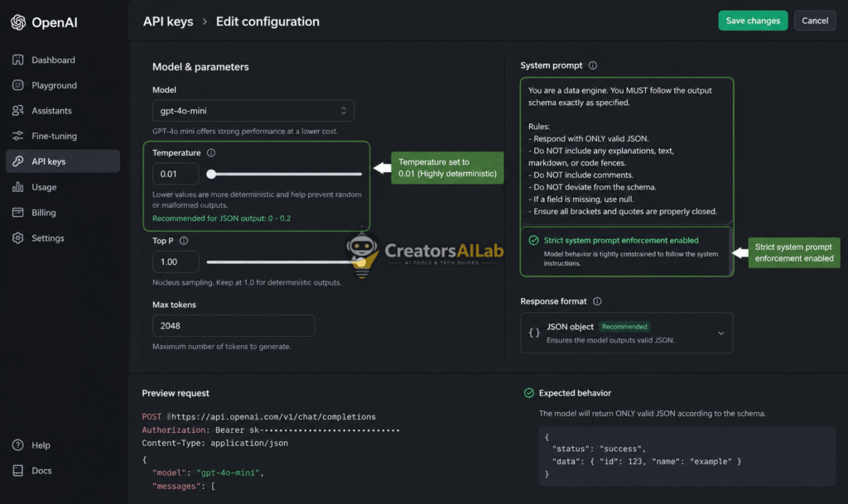Open the Settings gear icon
The image size is (848, 504).
pyautogui.click(x=18, y=238)
